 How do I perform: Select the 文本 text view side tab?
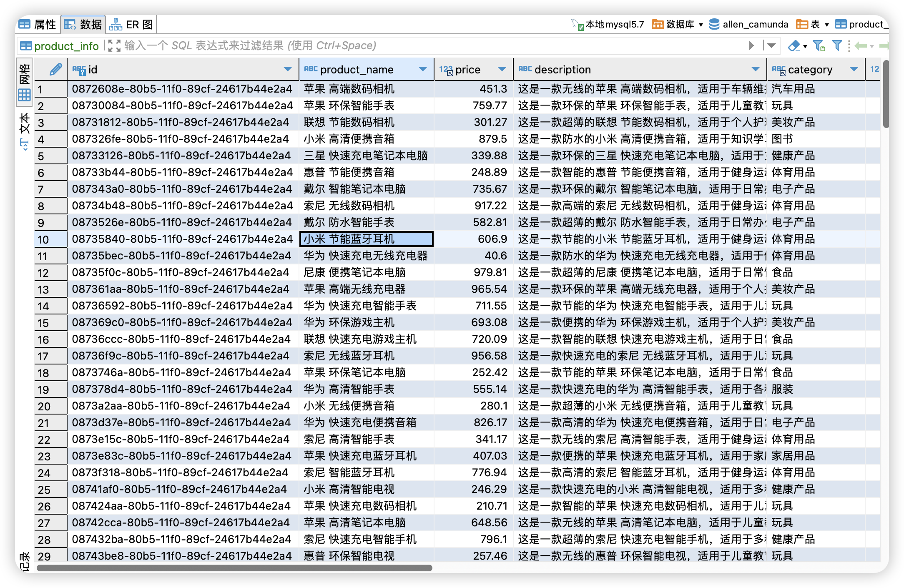25,131
